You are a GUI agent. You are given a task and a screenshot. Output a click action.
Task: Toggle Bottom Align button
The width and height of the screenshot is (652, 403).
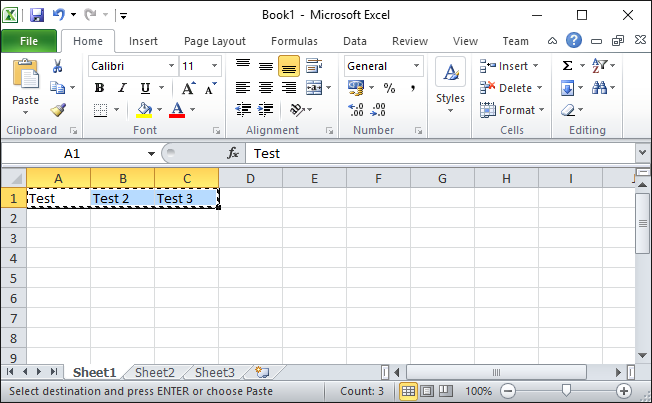(x=289, y=66)
